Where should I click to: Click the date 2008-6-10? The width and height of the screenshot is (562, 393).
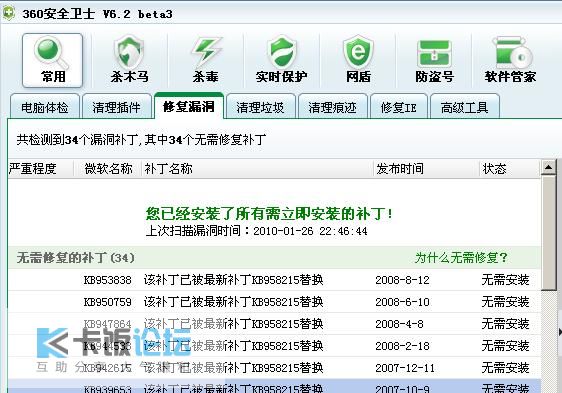[402, 302]
